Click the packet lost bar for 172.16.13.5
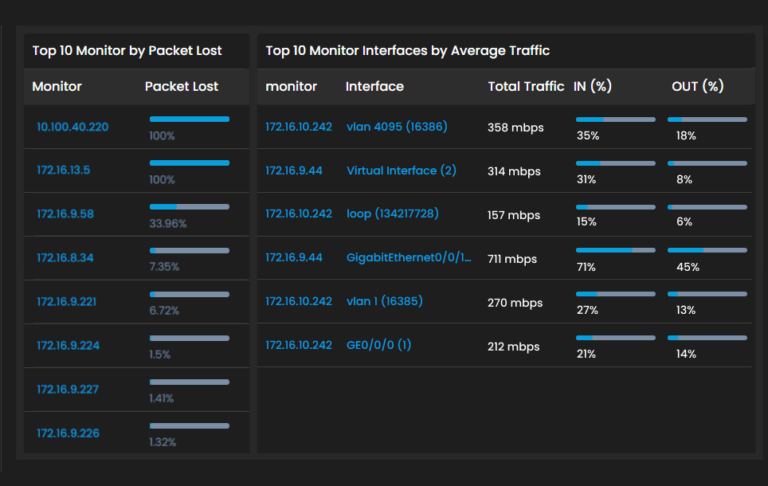The width and height of the screenshot is (768, 486). point(190,163)
